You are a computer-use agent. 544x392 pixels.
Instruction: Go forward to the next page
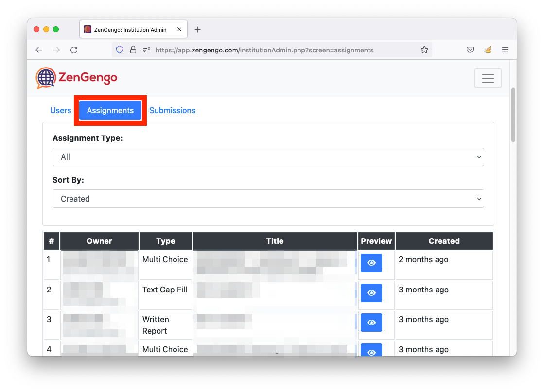56,50
